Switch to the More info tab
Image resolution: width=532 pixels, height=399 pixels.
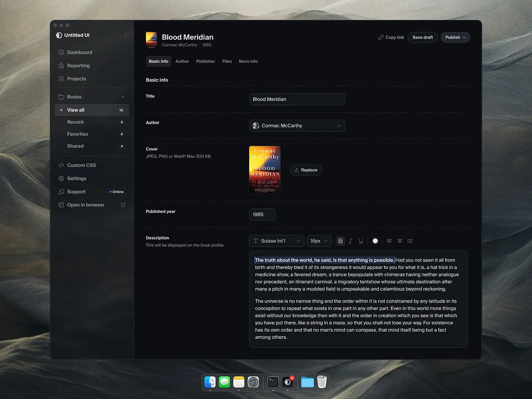248,62
